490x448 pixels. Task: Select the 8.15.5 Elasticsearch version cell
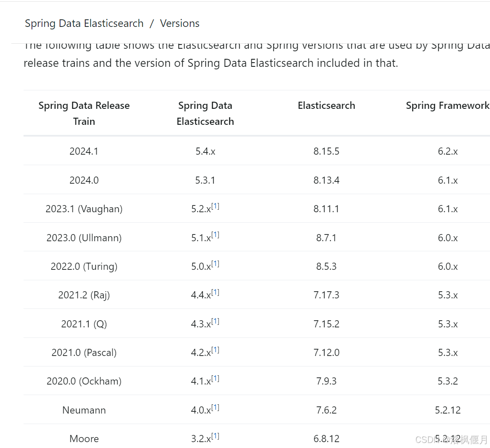[327, 151]
